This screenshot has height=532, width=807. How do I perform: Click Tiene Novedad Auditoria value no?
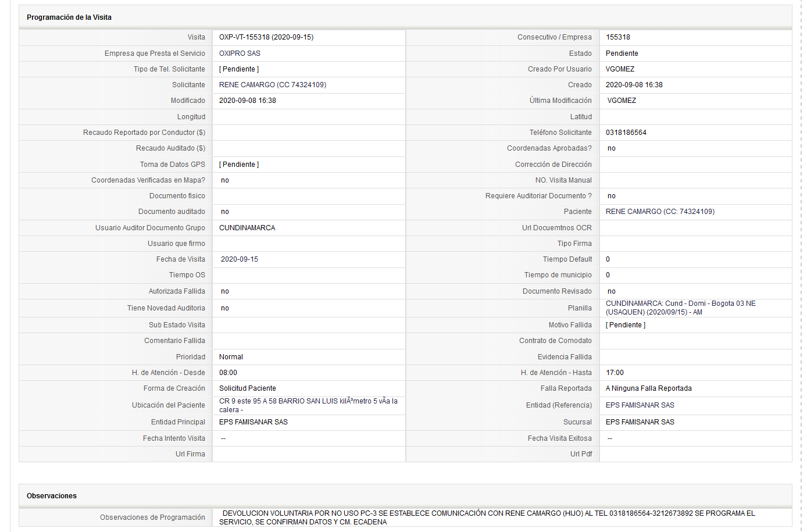(225, 308)
